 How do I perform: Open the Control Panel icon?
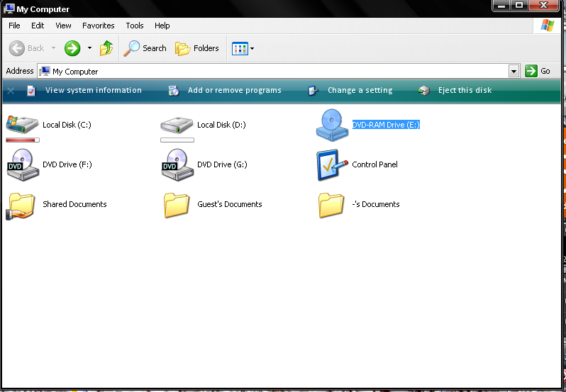pos(332,164)
